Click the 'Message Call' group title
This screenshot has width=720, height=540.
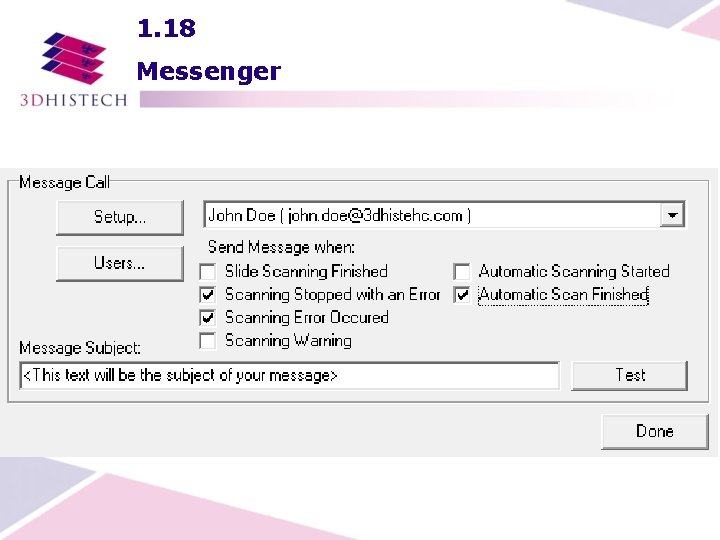[x=64, y=182]
